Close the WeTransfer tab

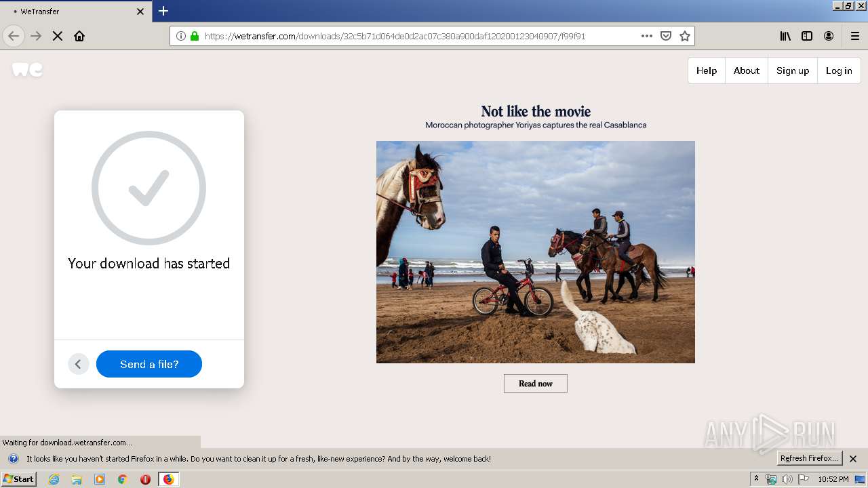point(140,12)
